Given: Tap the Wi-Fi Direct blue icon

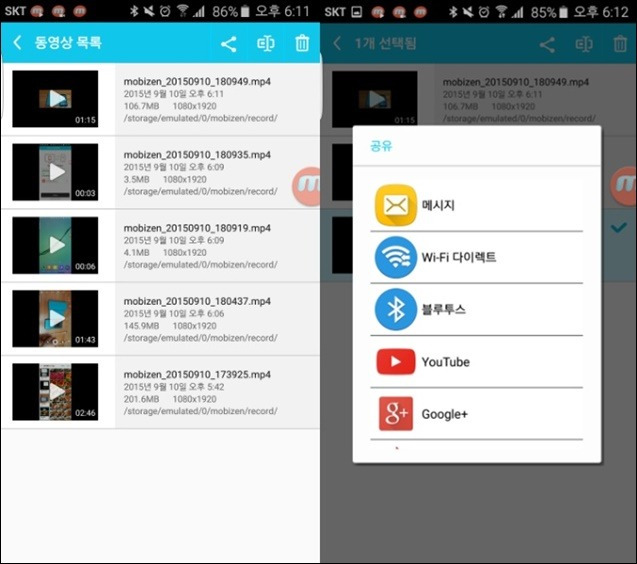Looking at the screenshot, I should 396,257.
